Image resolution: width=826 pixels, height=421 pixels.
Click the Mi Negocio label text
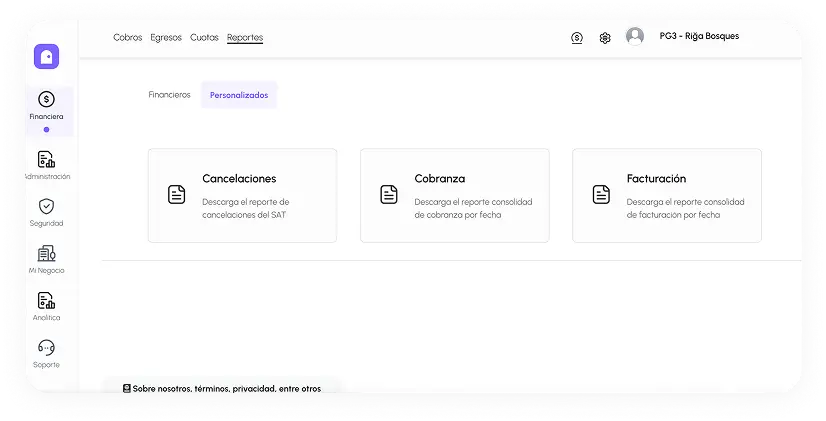click(46, 270)
